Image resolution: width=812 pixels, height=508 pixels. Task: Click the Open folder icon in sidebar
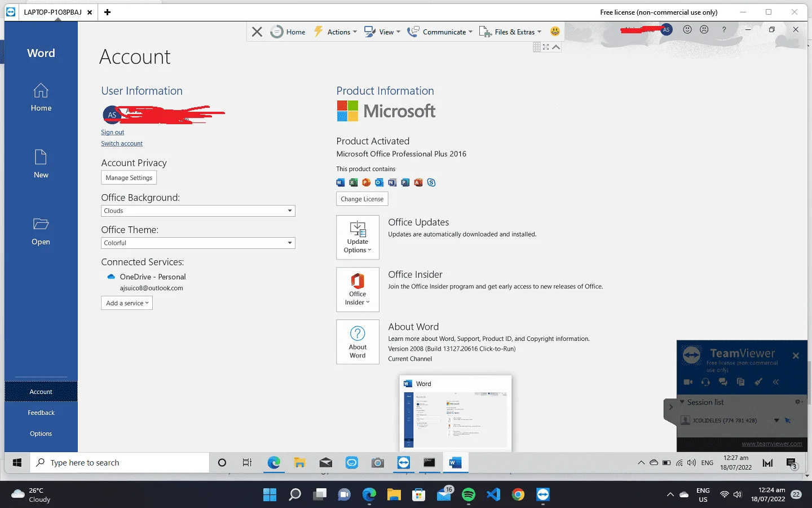pos(41,224)
